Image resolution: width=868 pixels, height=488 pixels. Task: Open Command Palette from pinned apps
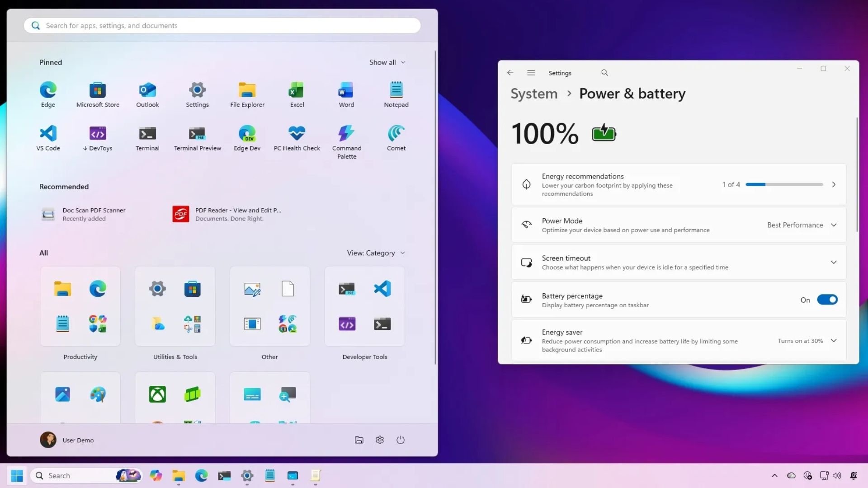coord(346,138)
